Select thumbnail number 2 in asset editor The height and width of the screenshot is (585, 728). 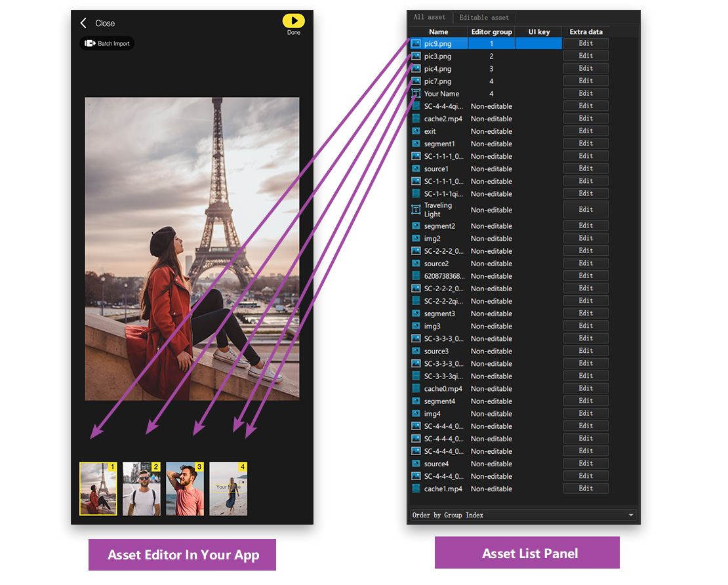pyautogui.click(x=142, y=489)
